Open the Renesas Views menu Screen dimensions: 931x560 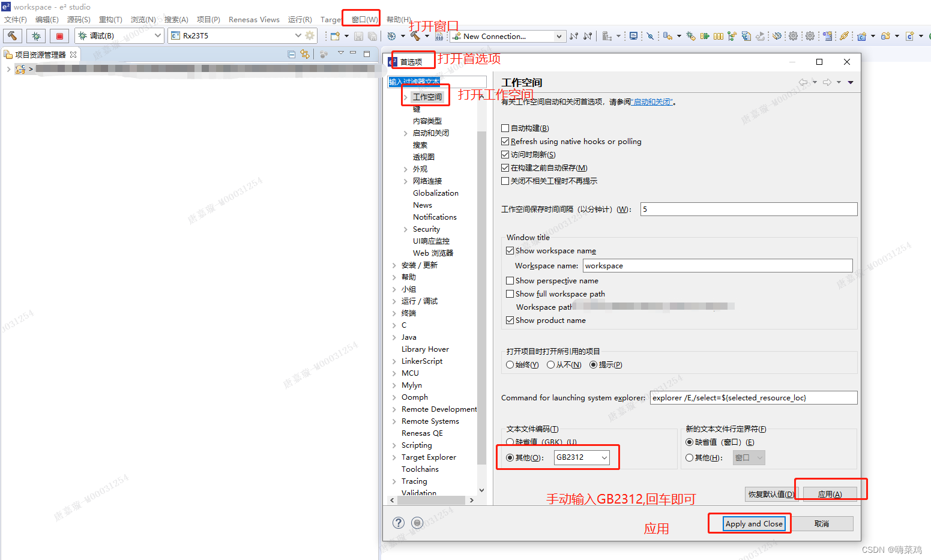tap(254, 19)
